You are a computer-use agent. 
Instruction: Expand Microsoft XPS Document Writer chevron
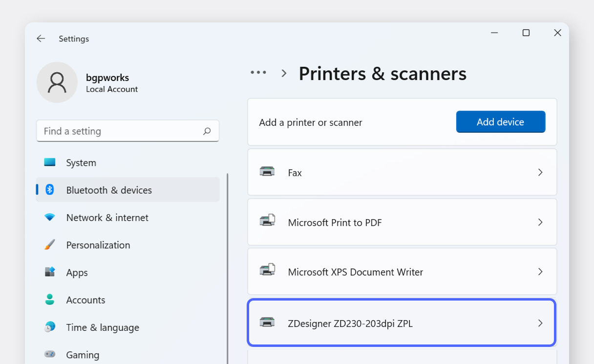(540, 272)
